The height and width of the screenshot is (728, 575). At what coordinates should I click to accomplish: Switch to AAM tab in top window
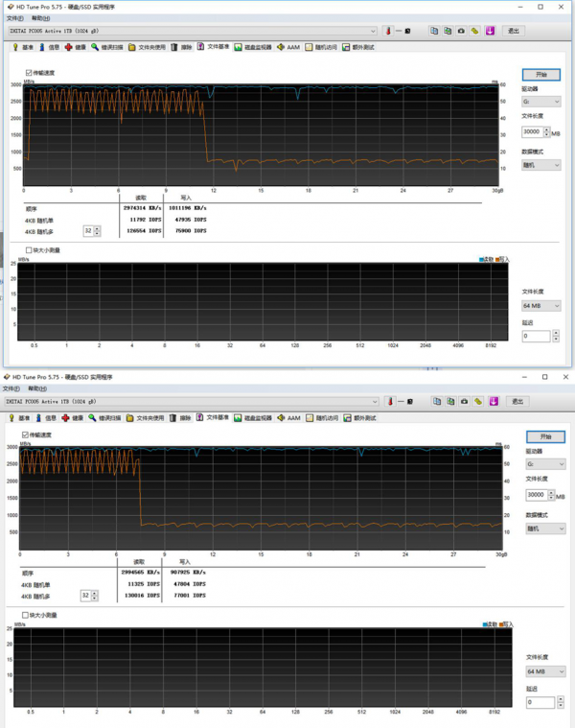pyautogui.click(x=287, y=47)
